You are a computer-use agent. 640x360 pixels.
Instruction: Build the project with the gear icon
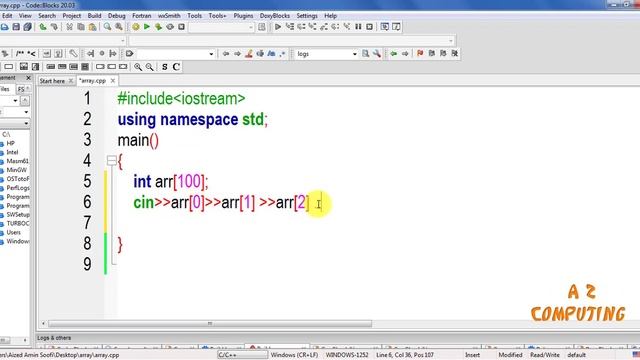(x=136, y=27)
